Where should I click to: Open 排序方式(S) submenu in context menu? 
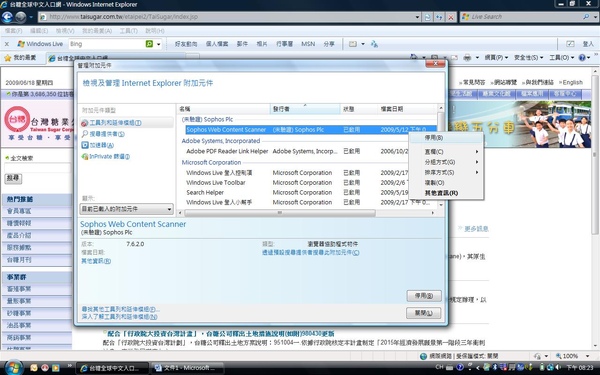coord(446,173)
